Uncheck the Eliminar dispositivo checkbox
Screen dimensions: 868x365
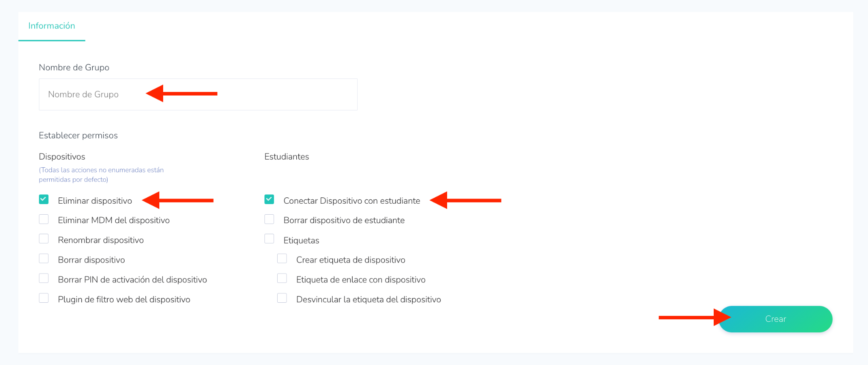[44, 199]
